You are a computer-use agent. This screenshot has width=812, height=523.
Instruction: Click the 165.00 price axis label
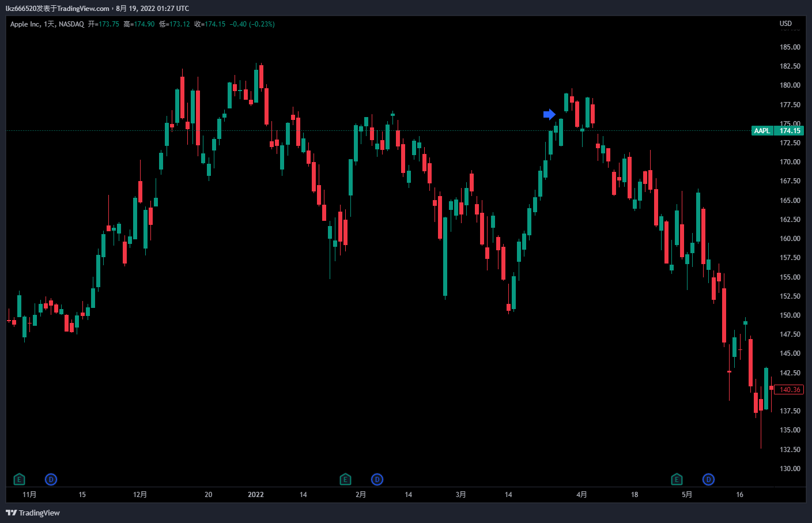790,201
